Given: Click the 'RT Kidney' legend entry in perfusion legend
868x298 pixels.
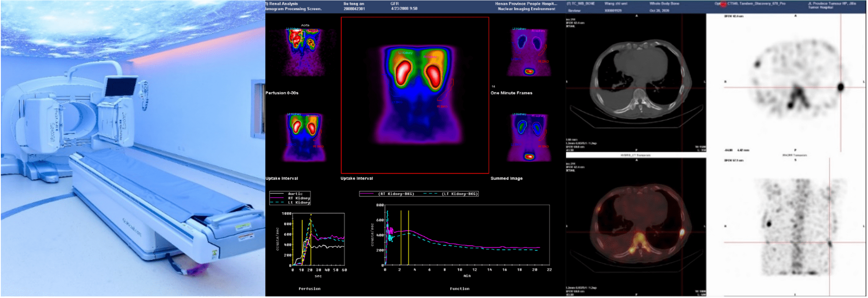Looking at the screenshot, I should tap(290, 198).
